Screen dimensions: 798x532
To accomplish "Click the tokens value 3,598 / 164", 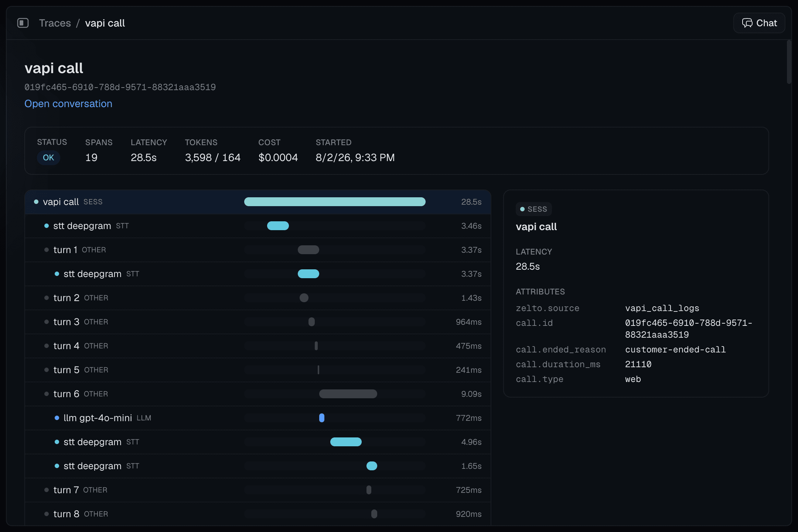I will coord(213,158).
